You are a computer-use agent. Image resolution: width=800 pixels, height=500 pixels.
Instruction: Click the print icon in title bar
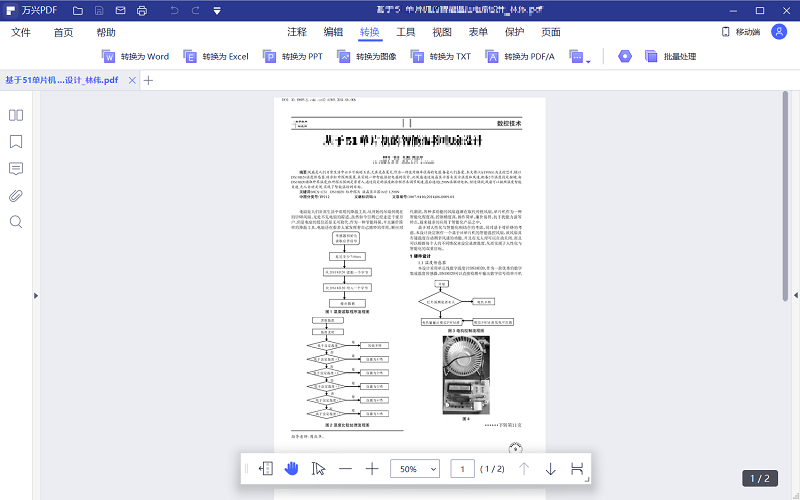pos(141,11)
